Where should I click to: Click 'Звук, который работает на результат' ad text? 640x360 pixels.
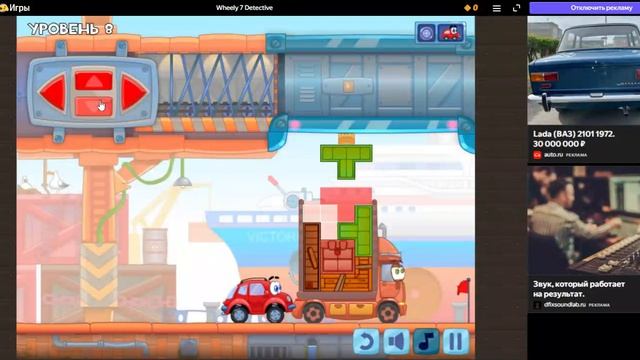coord(579,289)
